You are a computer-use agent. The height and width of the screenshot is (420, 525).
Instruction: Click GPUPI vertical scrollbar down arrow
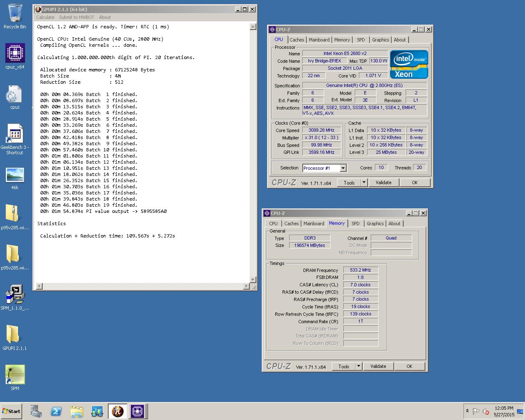click(x=253, y=279)
